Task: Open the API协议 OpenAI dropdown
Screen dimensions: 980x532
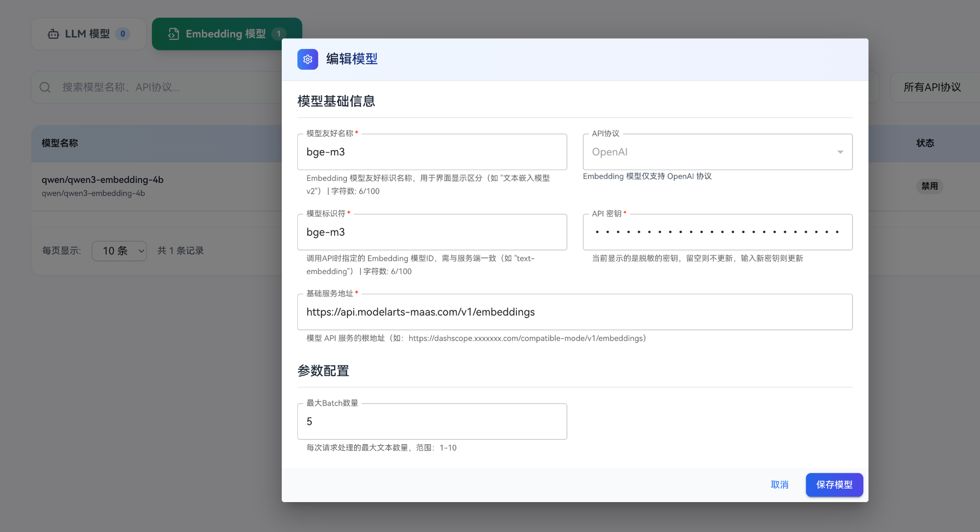Action: [x=717, y=152]
